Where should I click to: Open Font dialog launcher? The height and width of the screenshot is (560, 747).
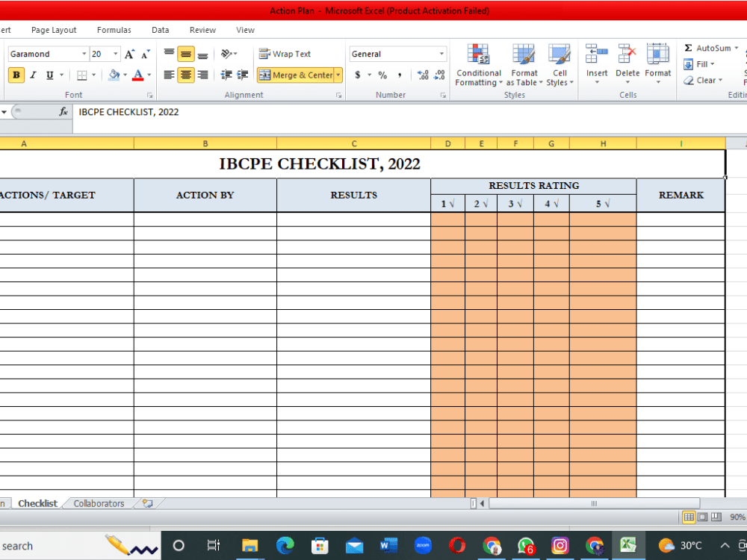149,96
